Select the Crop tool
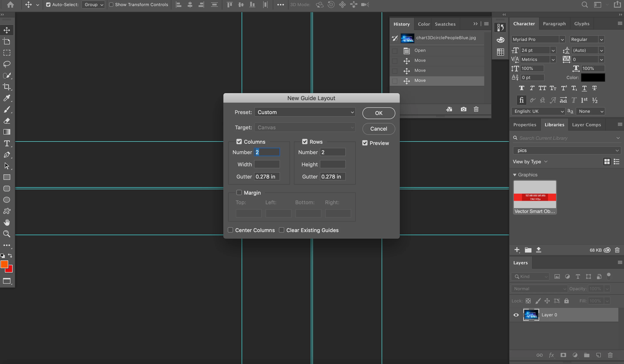The image size is (624, 364). point(7,87)
